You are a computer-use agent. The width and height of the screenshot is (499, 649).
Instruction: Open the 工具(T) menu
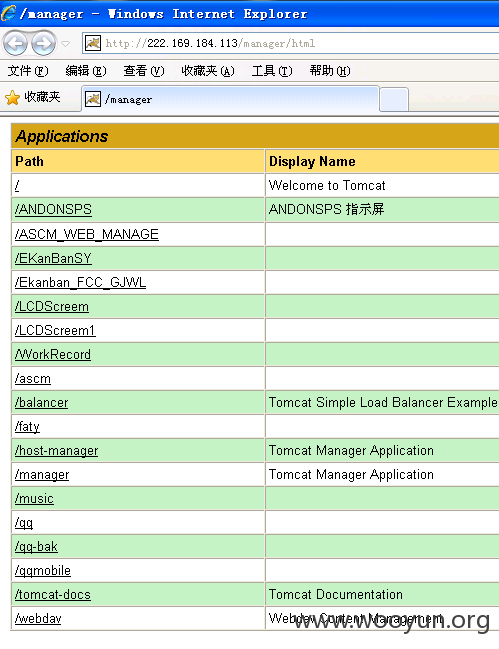point(272,71)
